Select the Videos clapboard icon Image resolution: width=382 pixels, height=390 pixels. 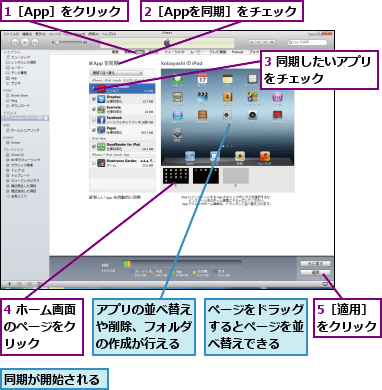(202, 97)
